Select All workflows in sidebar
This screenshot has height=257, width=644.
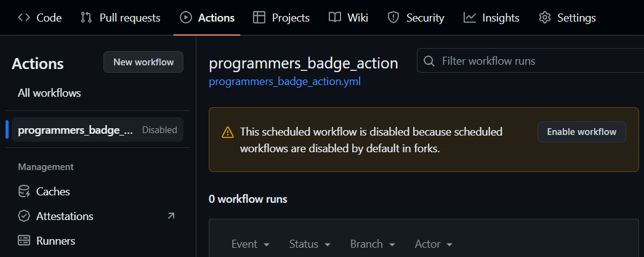tap(49, 93)
